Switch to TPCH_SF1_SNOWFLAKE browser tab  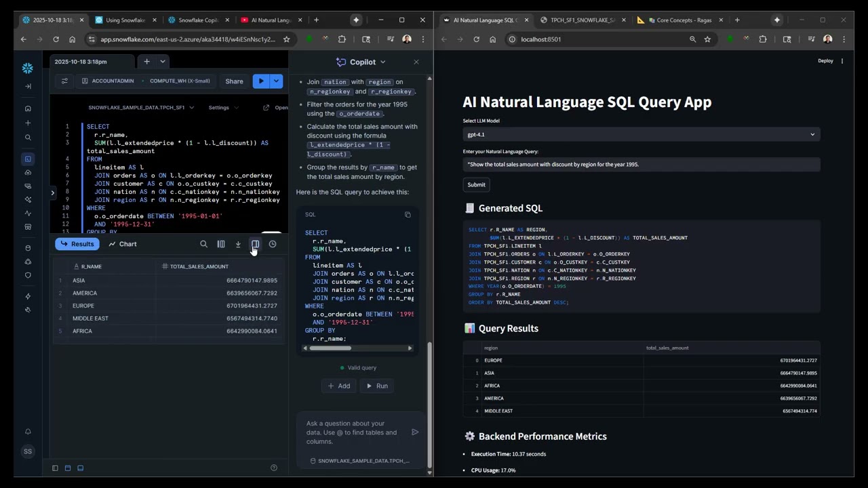(x=583, y=20)
